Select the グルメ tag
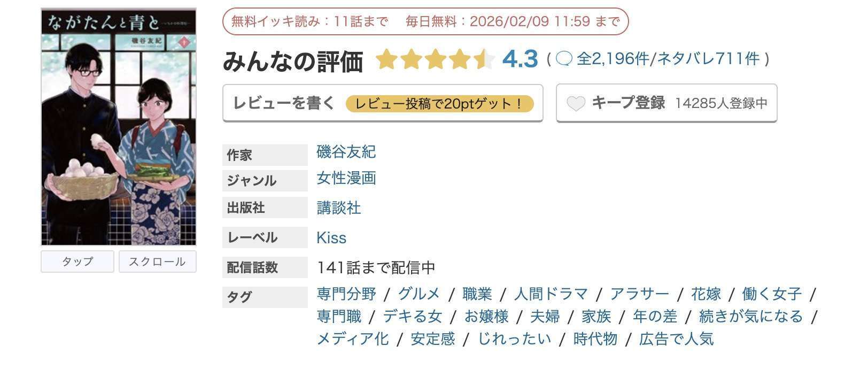This screenshot has height=369, width=868. pos(418,293)
